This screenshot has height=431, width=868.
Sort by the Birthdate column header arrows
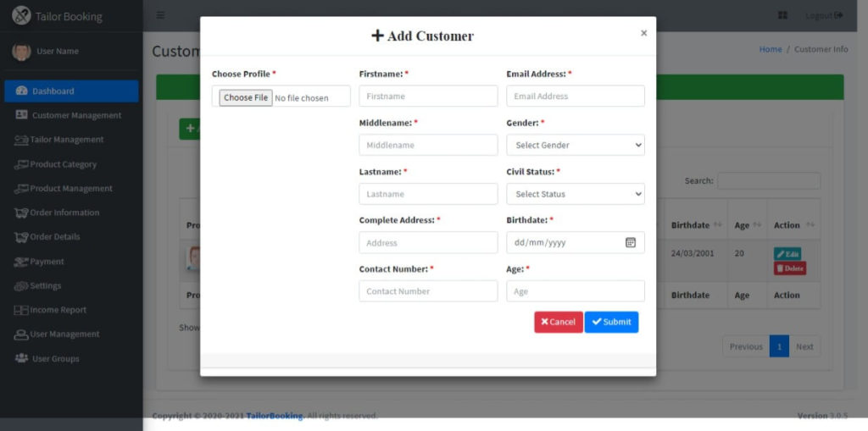click(717, 225)
